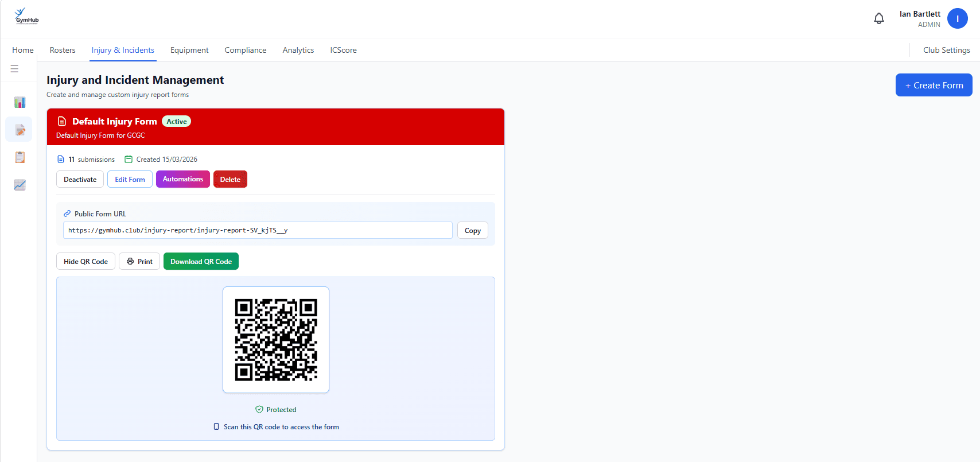980x462 pixels.
Task: Click the calendar icon beside Created date
Action: pos(129,160)
